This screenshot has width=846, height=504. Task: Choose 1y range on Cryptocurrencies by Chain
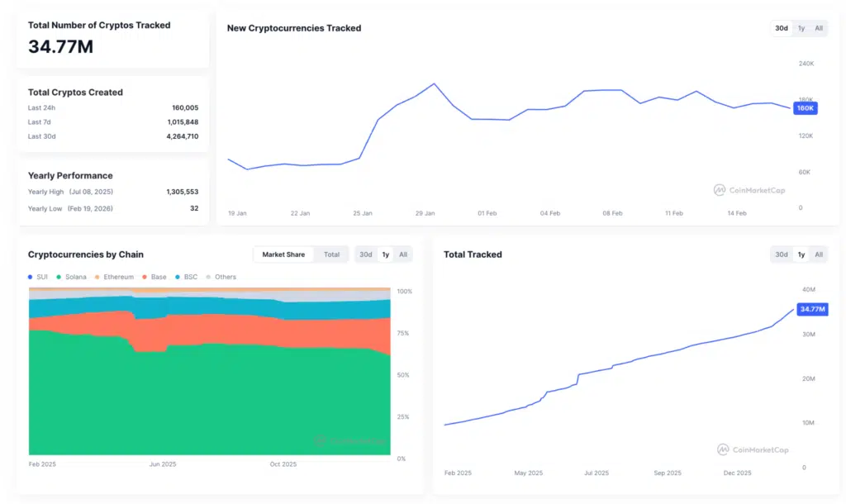click(x=384, y=254)
